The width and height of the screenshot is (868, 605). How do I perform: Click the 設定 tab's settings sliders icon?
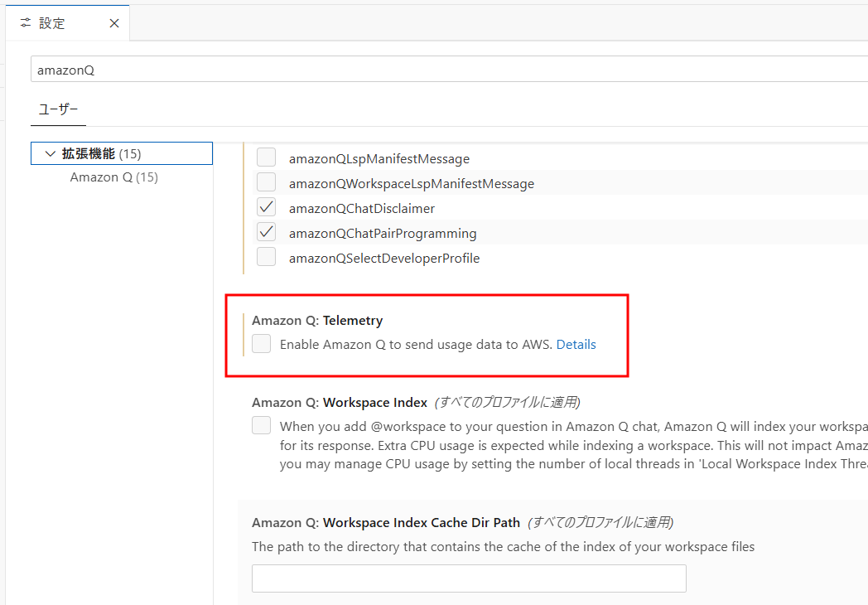point(26,22)
